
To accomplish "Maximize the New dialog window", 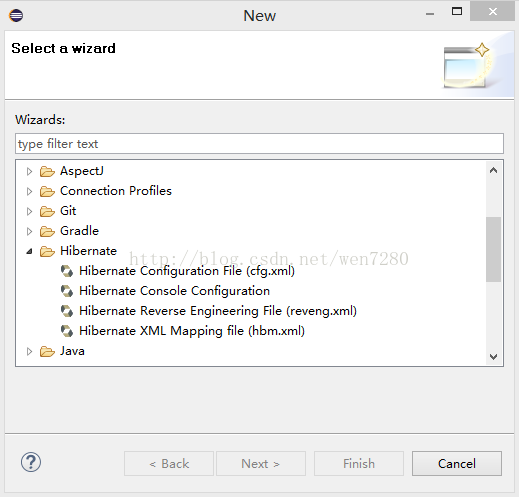I will pos(457,12).
